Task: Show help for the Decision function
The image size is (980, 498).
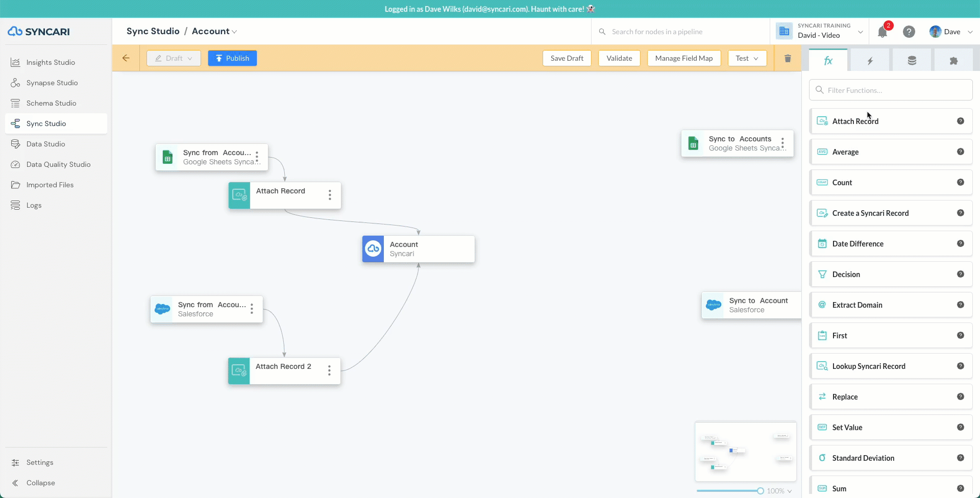Action: [x=960, y=274]
